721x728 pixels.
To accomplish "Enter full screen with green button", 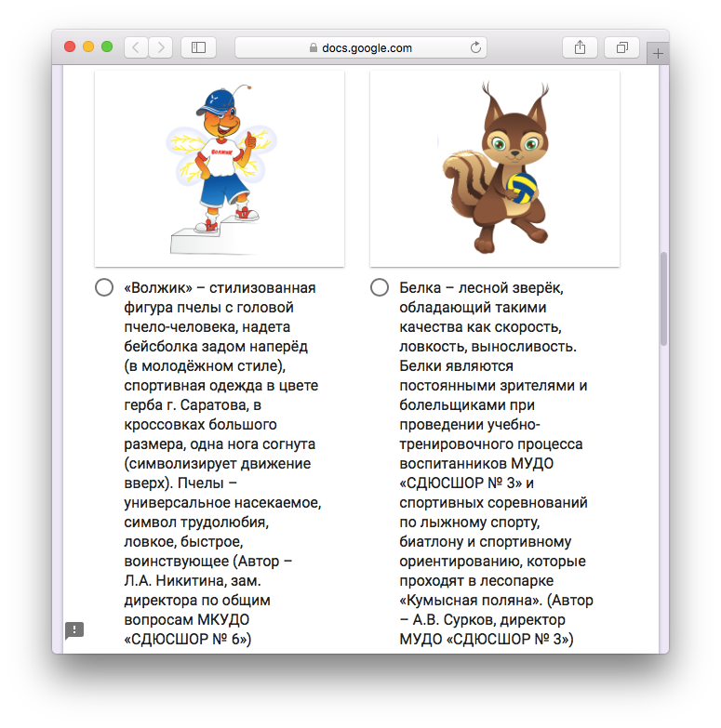I will click(x=107, y=46).
